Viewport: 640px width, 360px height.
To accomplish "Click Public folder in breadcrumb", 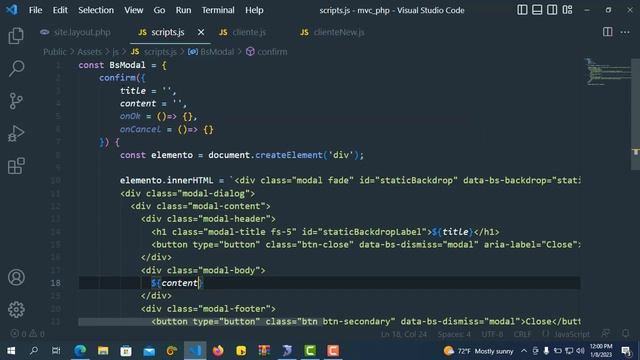I will pos(55,52).
